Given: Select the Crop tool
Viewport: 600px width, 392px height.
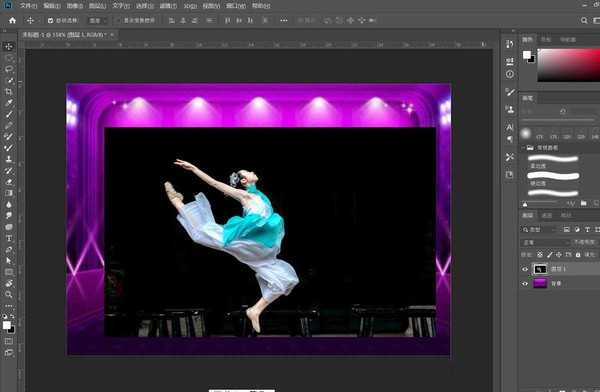Looking at the screenshot, I should [x=8, y=91].
